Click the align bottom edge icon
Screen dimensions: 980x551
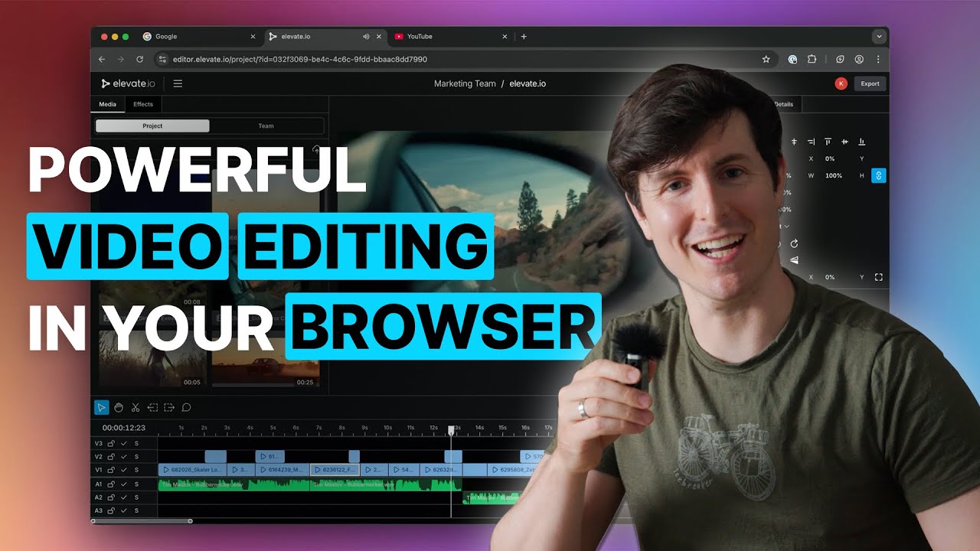pyautogui.click(x=861, y=142)
